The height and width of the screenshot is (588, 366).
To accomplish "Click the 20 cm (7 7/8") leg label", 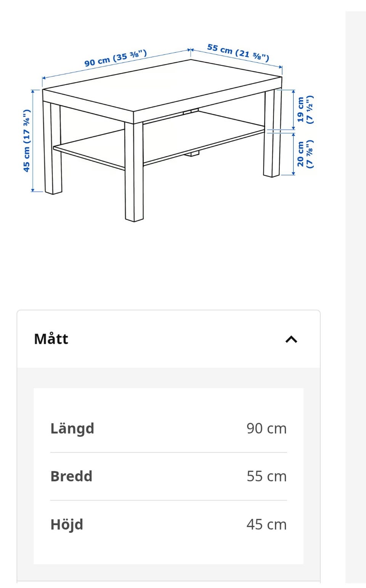I will pyautogui.click(x=305, y=154).
